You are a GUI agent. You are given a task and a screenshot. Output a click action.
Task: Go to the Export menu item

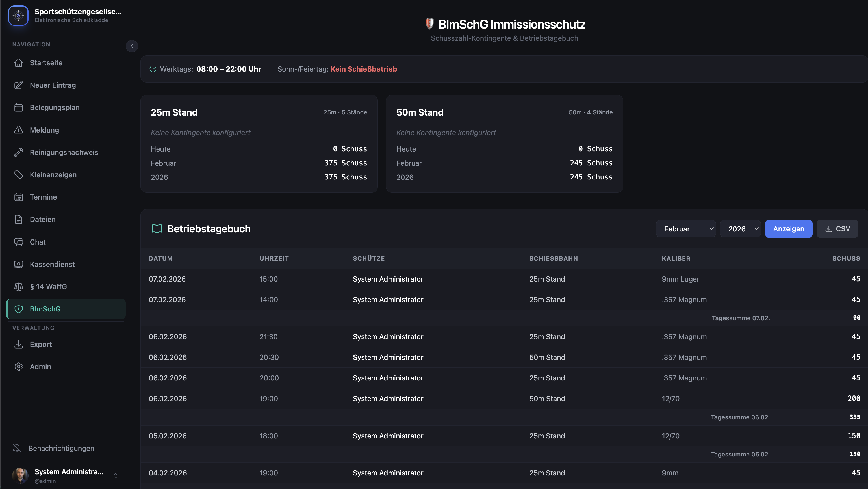click(x=41, y=344)
